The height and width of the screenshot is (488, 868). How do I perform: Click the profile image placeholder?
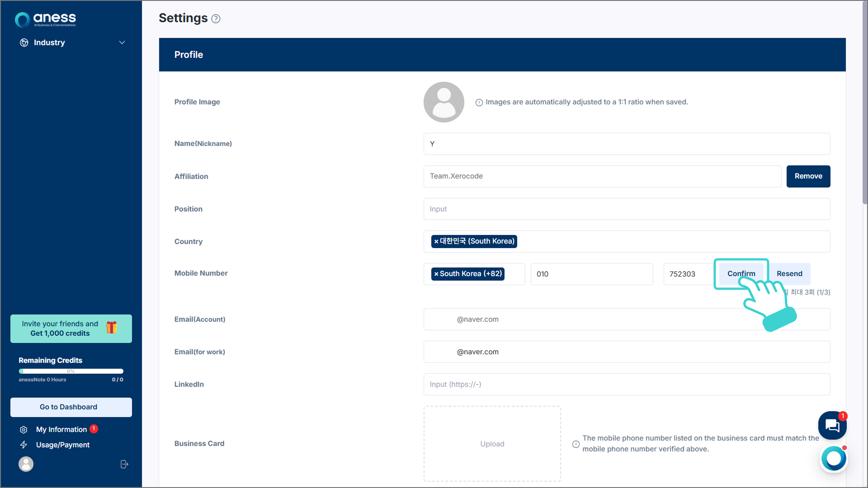pyautogui.click(x=443, y=102)
